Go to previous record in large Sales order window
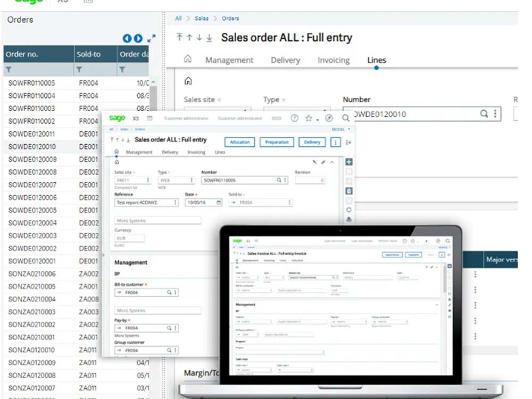The image size is (532, 399). tap(189, 37)
